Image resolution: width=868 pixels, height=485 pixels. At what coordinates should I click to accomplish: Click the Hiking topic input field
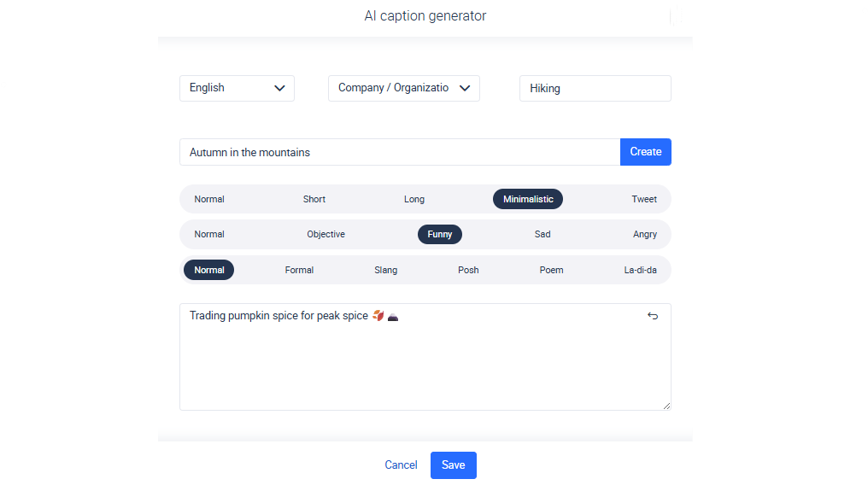coord(595,88)
